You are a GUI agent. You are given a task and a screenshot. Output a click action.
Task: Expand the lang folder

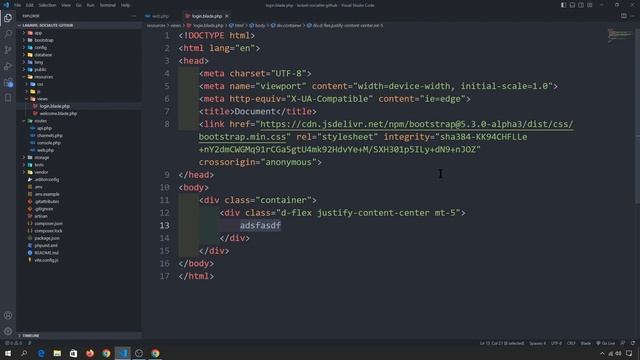pos(38,62)
